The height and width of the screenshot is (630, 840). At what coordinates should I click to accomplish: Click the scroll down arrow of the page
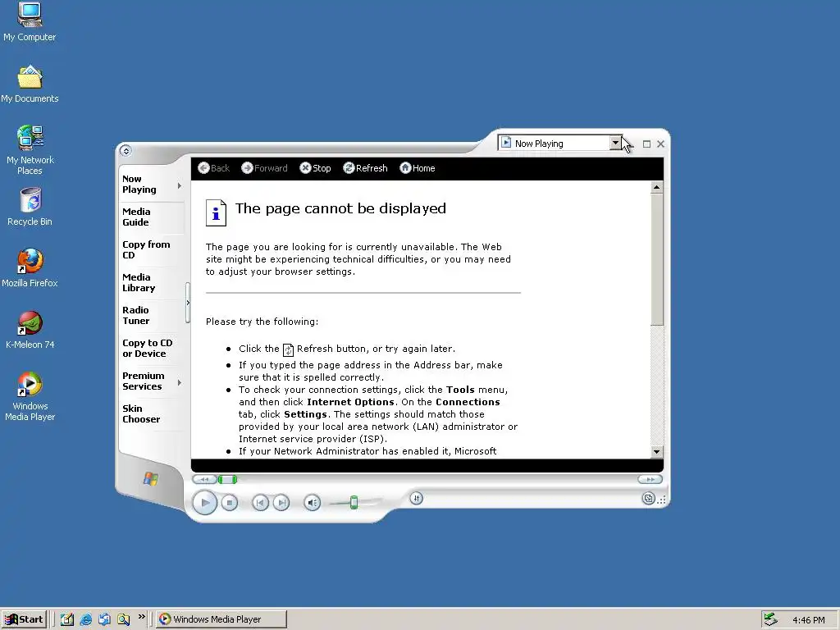(657, 452)
